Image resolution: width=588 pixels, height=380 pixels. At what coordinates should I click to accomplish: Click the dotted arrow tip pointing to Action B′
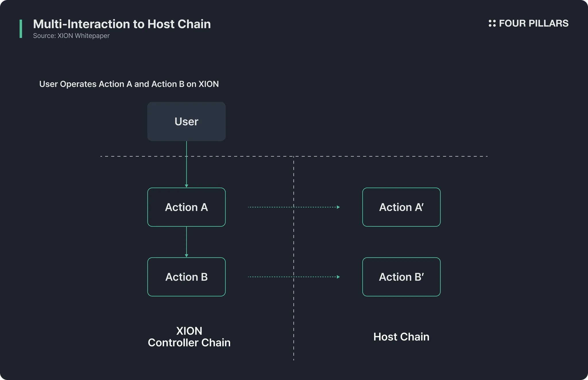coord(338,277)
